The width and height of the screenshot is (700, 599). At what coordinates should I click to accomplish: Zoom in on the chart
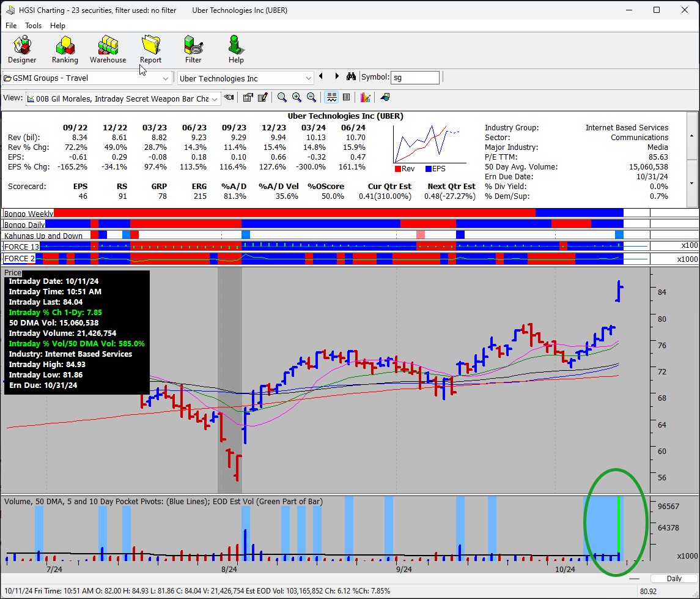pyautogui.click(x=297, y=97)
